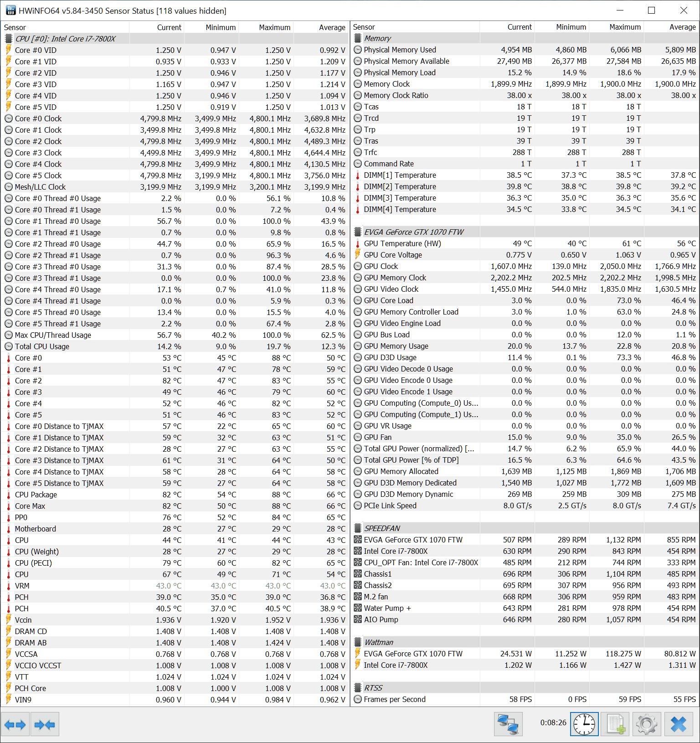Click the left panel Current column header
This screenshot has width=700, height=743.
[x=156, y=27]
